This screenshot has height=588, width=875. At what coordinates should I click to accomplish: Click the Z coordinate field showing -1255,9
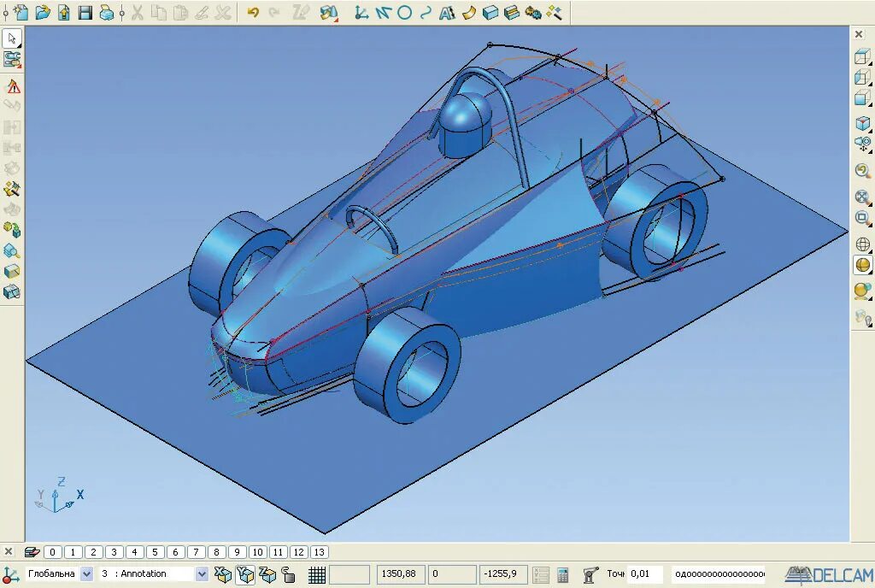(x=502, y=574)
